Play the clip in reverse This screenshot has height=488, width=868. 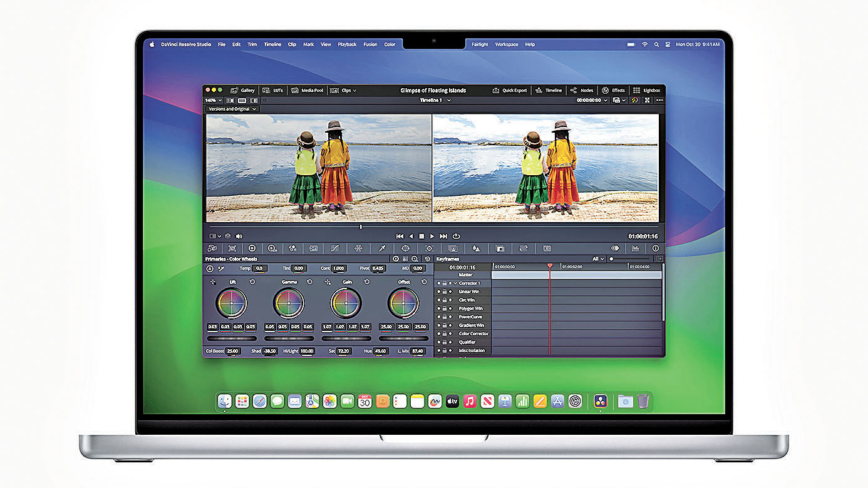(x=411, y=236)
